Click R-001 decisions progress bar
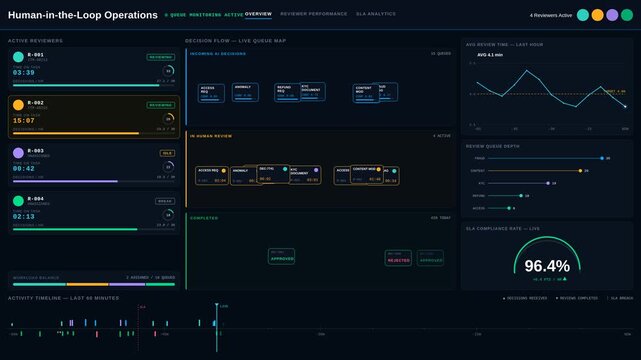 click(94, 85)
